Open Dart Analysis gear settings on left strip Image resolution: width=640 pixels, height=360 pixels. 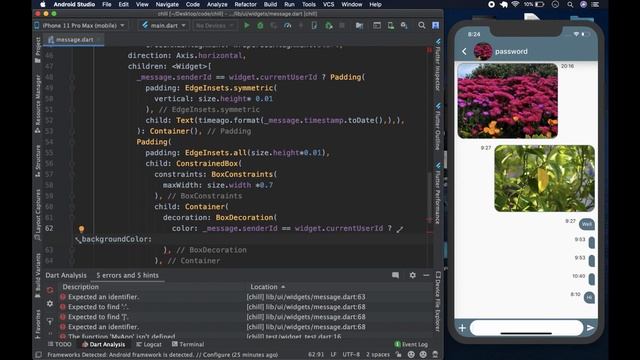[x=50, y=304]
